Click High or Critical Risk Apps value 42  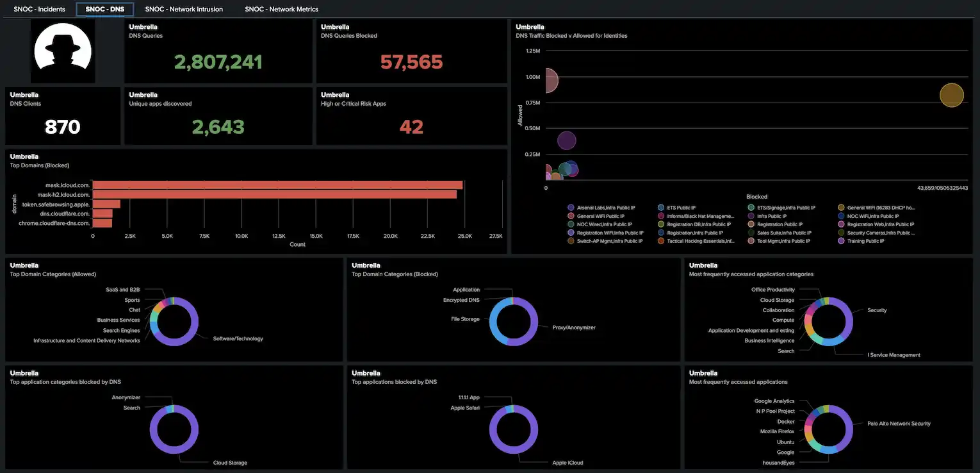(x=411, y=127)
